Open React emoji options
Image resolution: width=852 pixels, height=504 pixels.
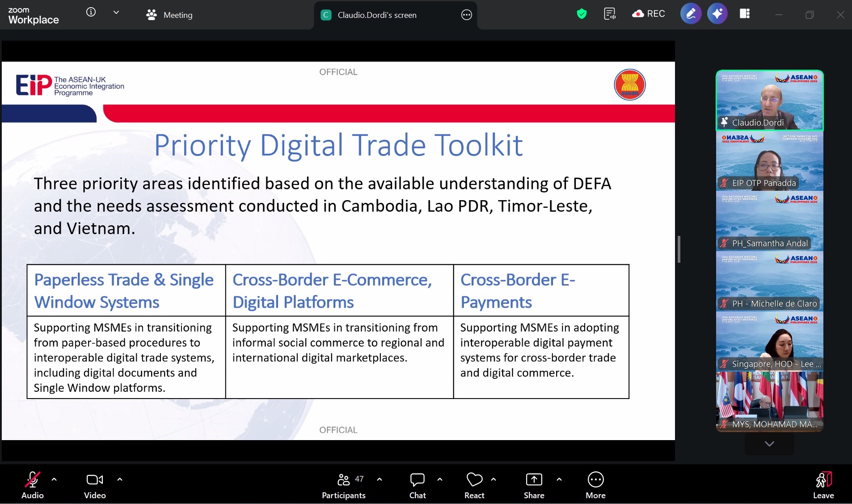coord(474,485)
